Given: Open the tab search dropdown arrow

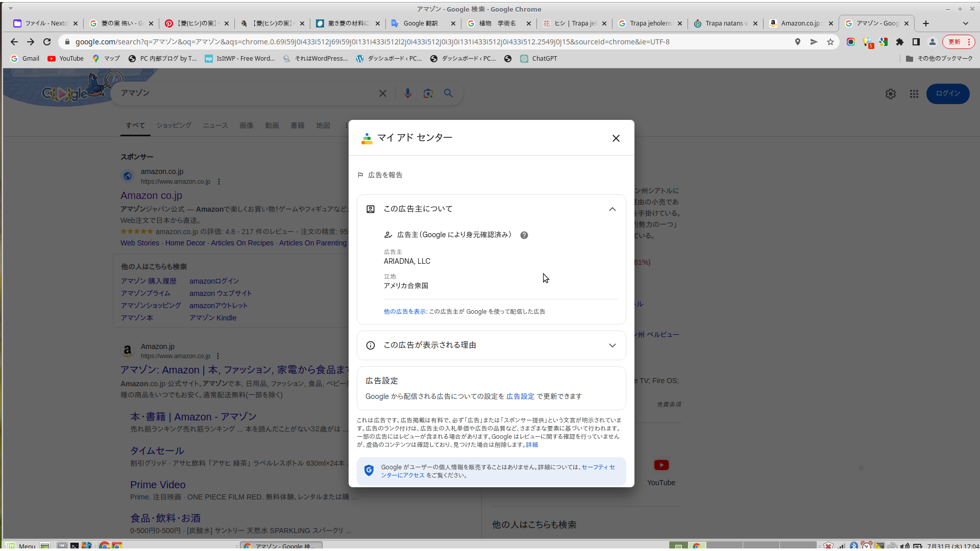Looking at the screenshot, I should [965, 23].
